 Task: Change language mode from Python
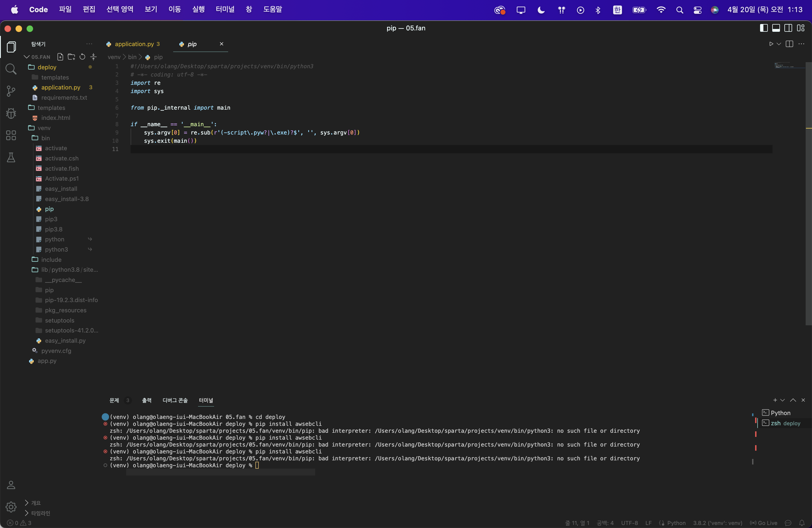tap(676, 523)
